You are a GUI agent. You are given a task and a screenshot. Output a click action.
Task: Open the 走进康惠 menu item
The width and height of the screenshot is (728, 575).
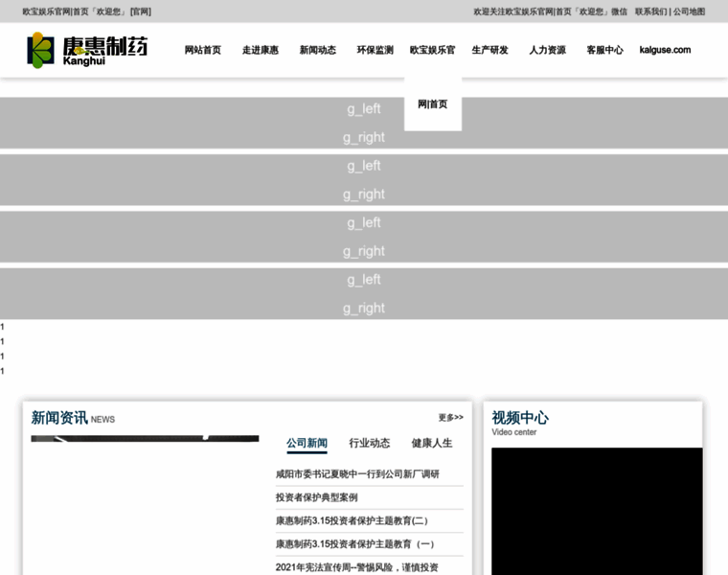[261, 50]
